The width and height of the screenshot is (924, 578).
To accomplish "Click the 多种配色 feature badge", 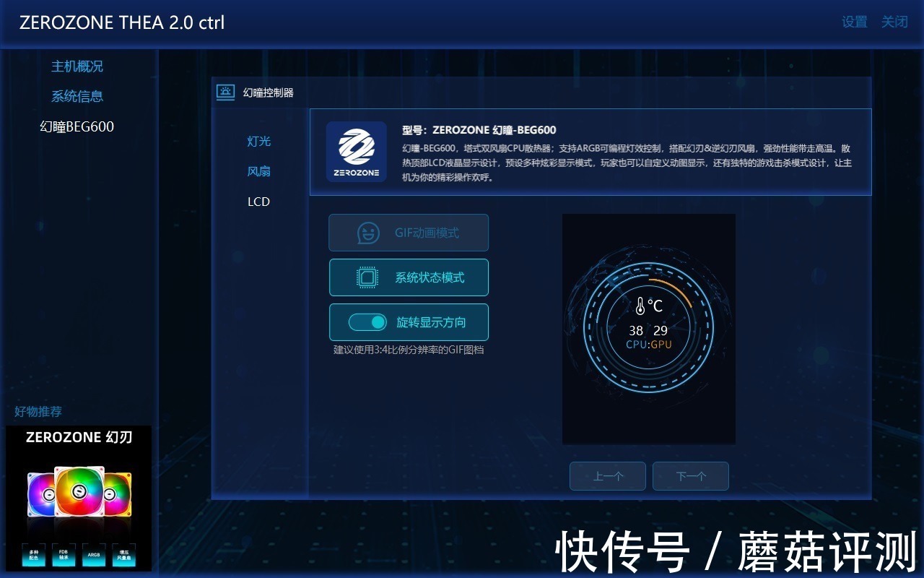I will tap(34, 555).
